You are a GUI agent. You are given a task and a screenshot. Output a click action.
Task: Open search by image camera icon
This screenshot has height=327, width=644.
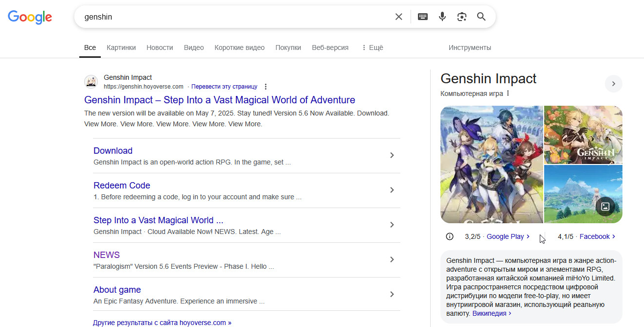pyautogui.click(x=462, y=17)
